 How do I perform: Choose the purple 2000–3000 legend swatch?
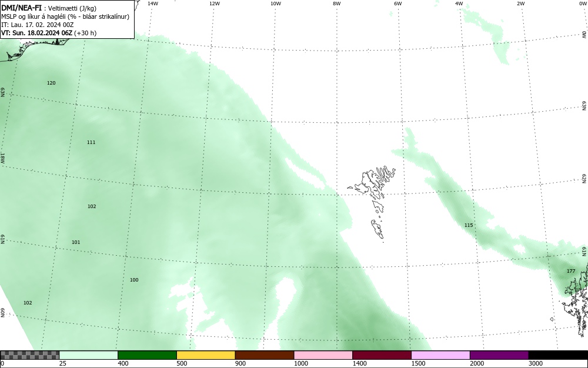pyautogui.click(x=499, y=355)
